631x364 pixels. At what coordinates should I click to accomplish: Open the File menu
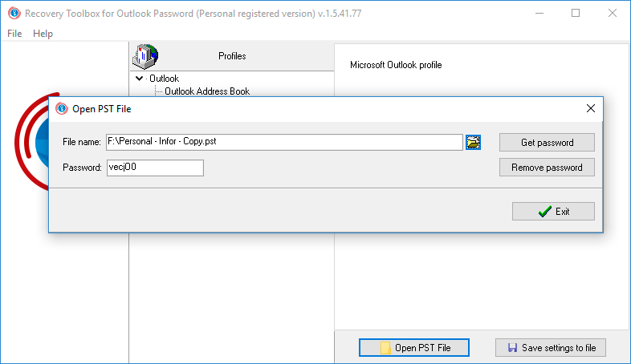click(x=14, y=34)
